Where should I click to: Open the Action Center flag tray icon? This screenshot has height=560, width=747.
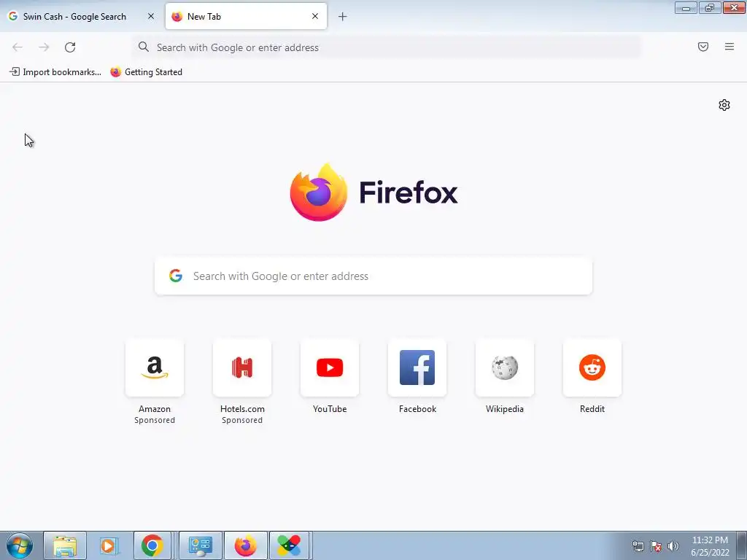coord(656,546)
